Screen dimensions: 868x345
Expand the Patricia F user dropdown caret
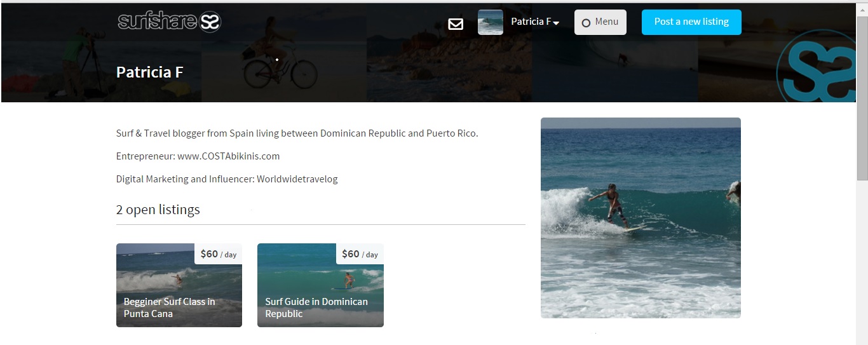pos(556,24)
